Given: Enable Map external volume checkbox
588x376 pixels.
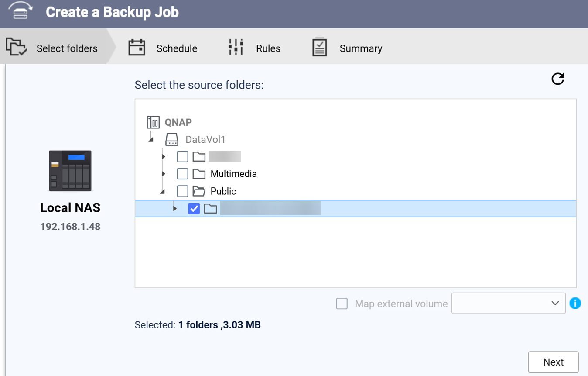Looking at the screenshot, I should (342, 304).
